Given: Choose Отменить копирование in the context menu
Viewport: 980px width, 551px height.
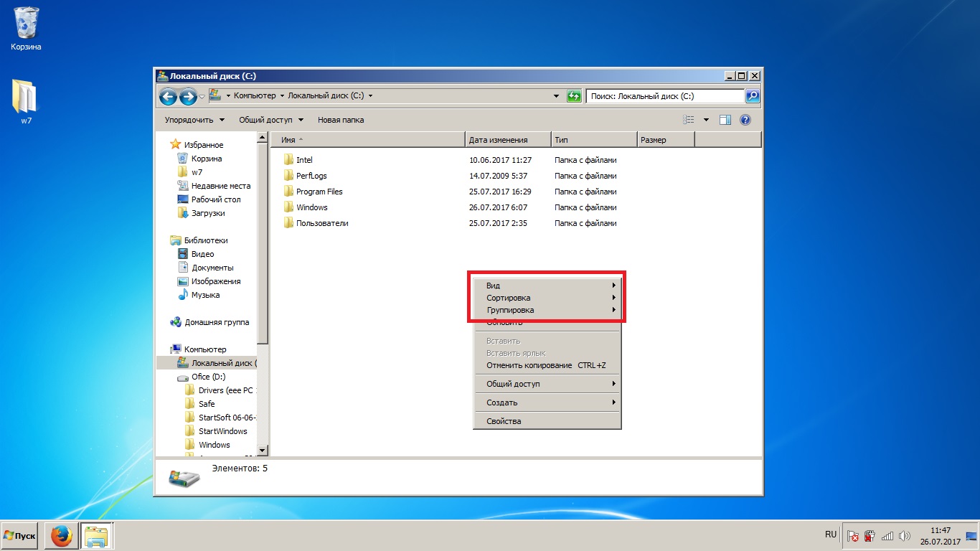Looking at the screenshot, I should click(x=547, y=365).
